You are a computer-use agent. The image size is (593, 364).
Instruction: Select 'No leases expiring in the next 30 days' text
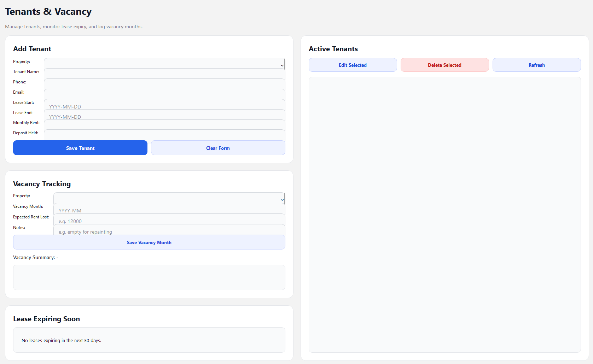[62, 341]
